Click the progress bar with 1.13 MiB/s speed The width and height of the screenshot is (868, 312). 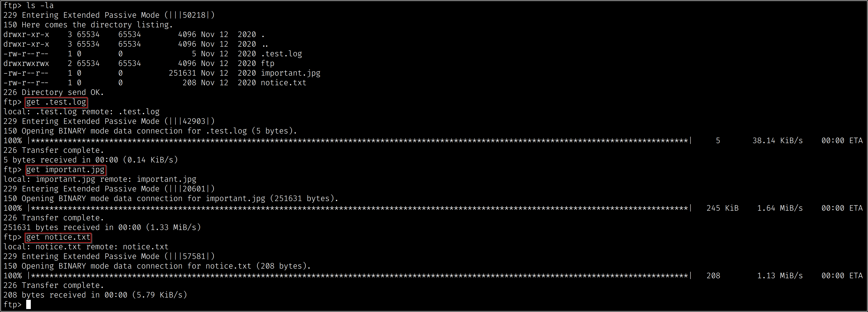click(x=359, y=276)
